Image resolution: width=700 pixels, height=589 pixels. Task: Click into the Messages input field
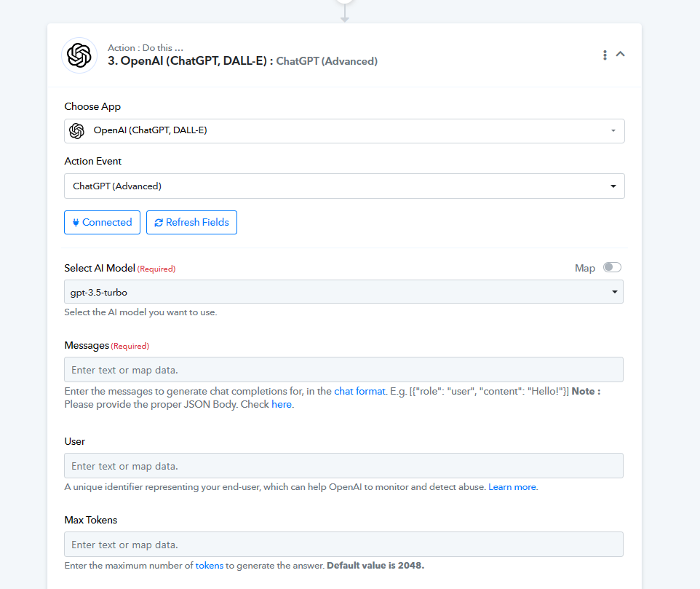pos(343,369)
